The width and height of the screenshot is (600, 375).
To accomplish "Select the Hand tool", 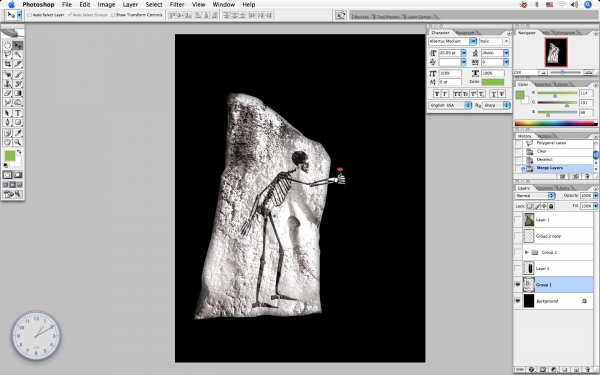I will [7, 141].
